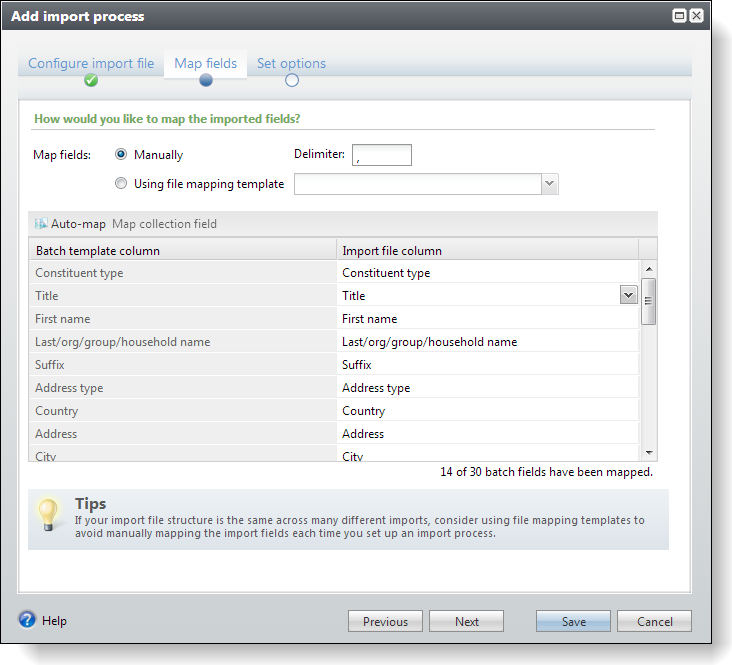
Task: Click the Next button
Action: 466,621
